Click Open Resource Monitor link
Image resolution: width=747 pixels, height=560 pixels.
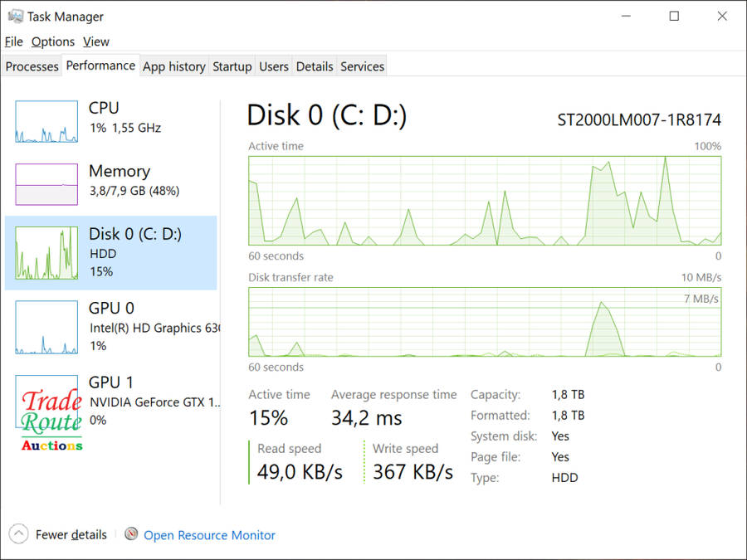pos(209,535)
